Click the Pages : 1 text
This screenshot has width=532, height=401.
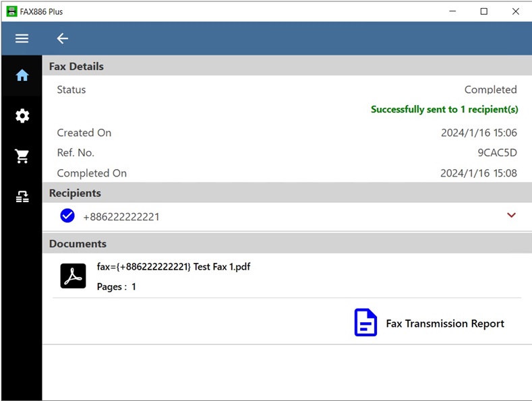pyautogui.click(x=117, y=287)
